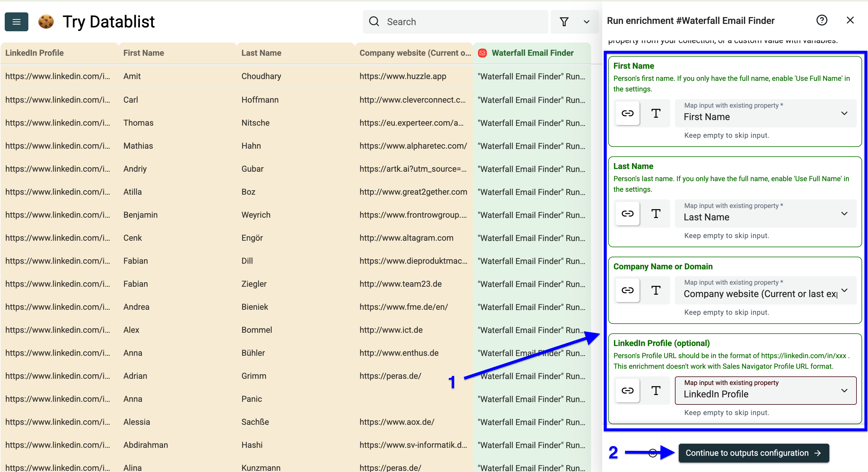The width and height of the screenshot is (868, 472).
Task: Select link mapping mode for Company Name or Domain
Action: click(627, 290)
